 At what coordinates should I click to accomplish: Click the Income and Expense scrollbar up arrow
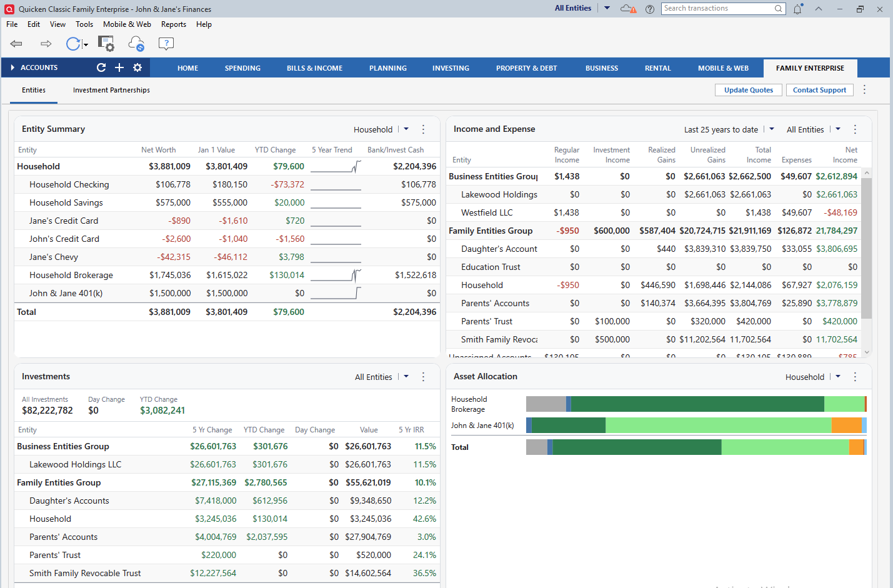pos(866,173)
